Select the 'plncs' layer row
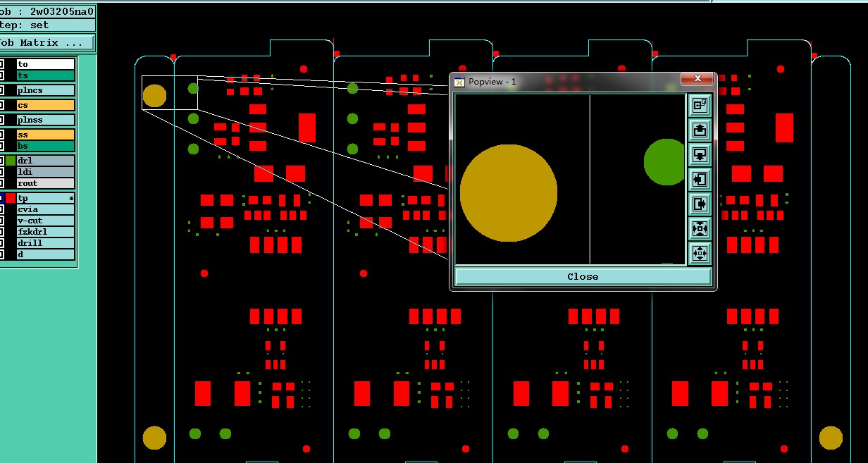This screenshot has height=463, width=868. click(45, 90)
